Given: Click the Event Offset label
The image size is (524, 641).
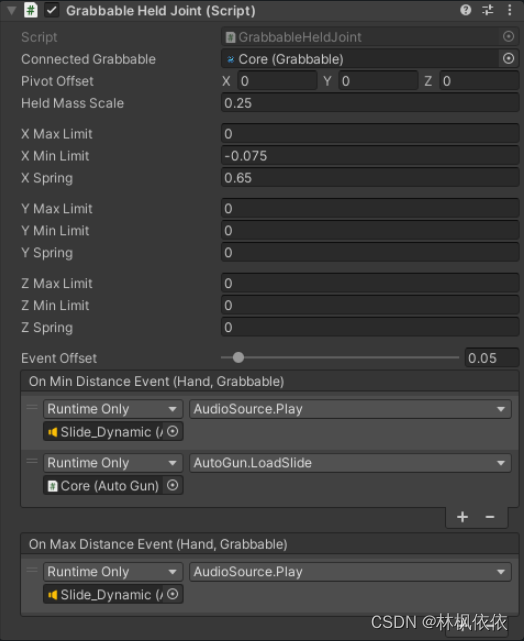Looking at the screenshot, I should [59, 358].
